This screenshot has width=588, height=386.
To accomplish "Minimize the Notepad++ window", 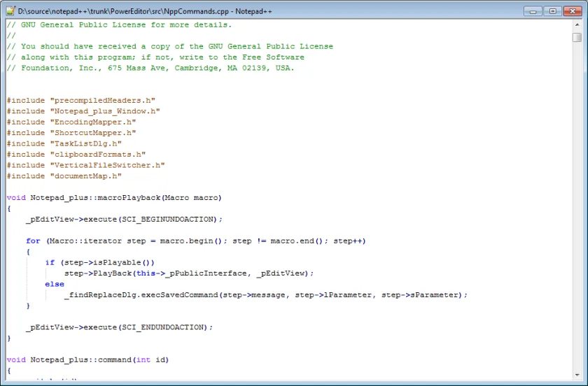I will coord(533,11).
